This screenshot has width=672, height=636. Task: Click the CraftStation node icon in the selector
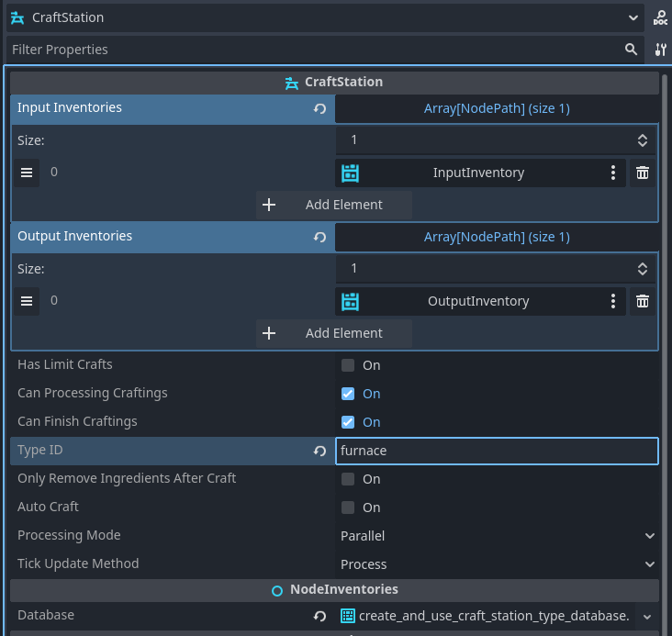(17, 18)
